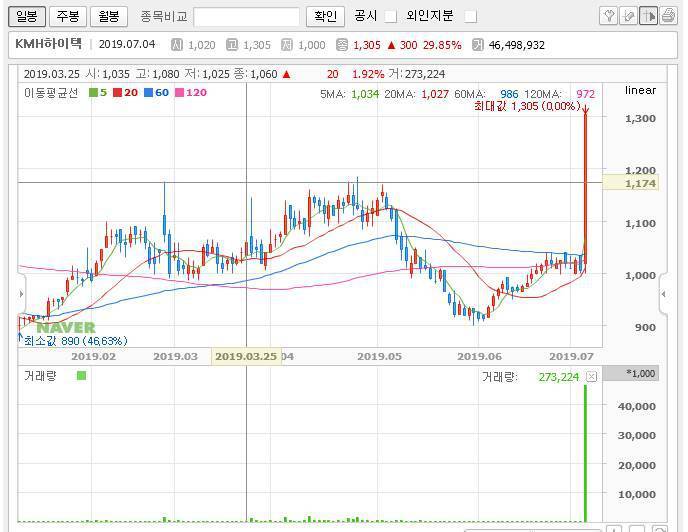Click the tall red July candlestick
Image resolution: width=688 pixels, height=532 pixels.
click(x=585, y=188)
